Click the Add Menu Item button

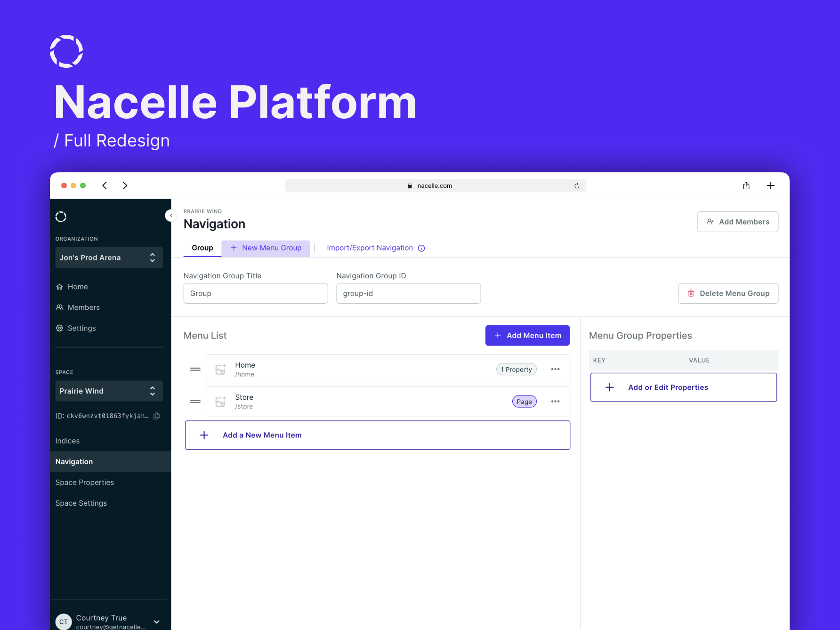tap(527, 335)
